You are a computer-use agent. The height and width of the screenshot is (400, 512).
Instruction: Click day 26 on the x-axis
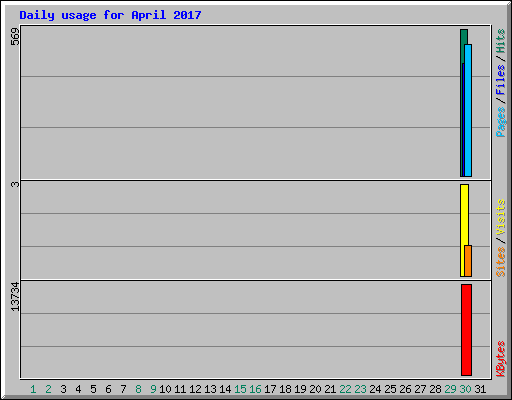(405, 389)
